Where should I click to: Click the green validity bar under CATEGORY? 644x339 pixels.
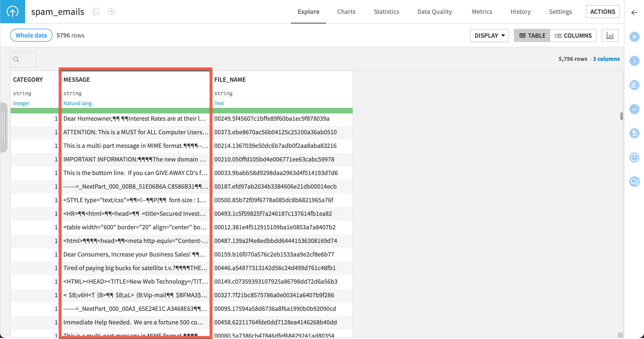[34, 111]
